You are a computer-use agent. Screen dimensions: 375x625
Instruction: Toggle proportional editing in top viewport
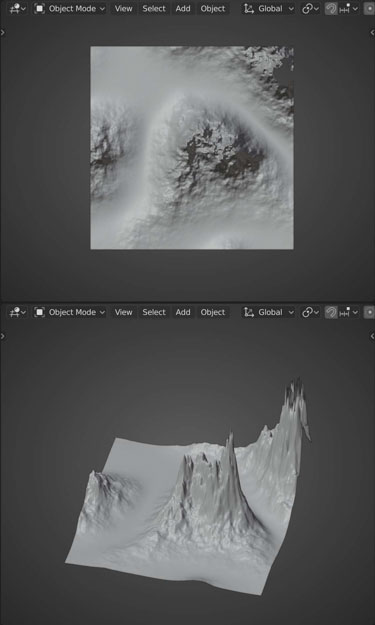click(x=369, y=8)
